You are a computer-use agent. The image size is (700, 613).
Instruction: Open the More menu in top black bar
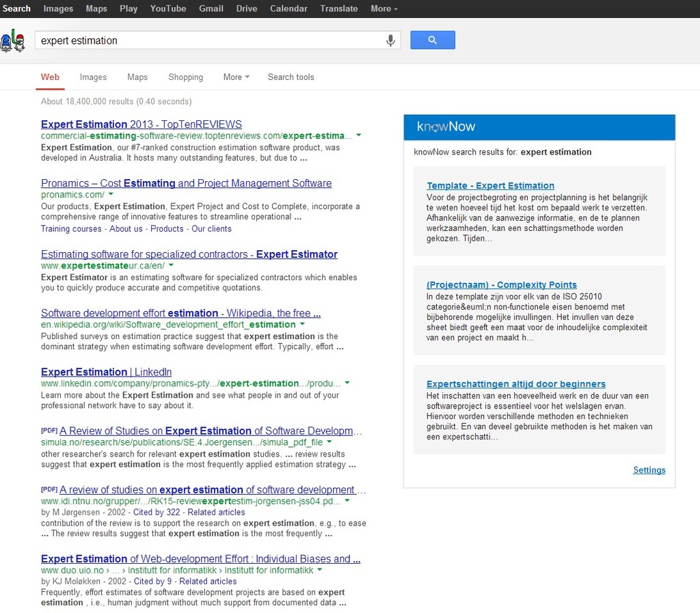point(384,8)
